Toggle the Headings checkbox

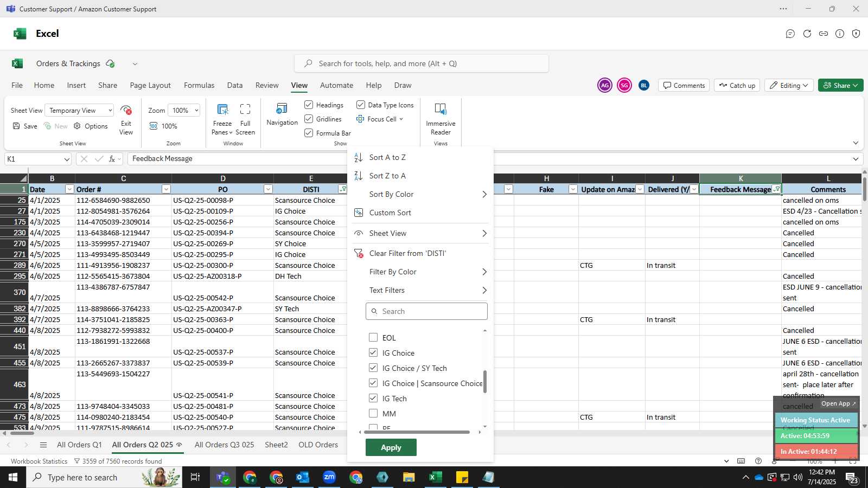pos(309,105)
